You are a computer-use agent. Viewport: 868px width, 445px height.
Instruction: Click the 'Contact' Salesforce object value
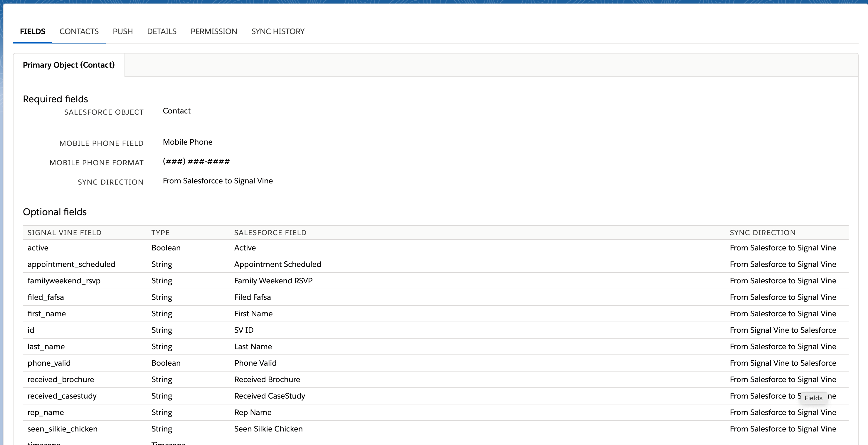coord(176,111)
